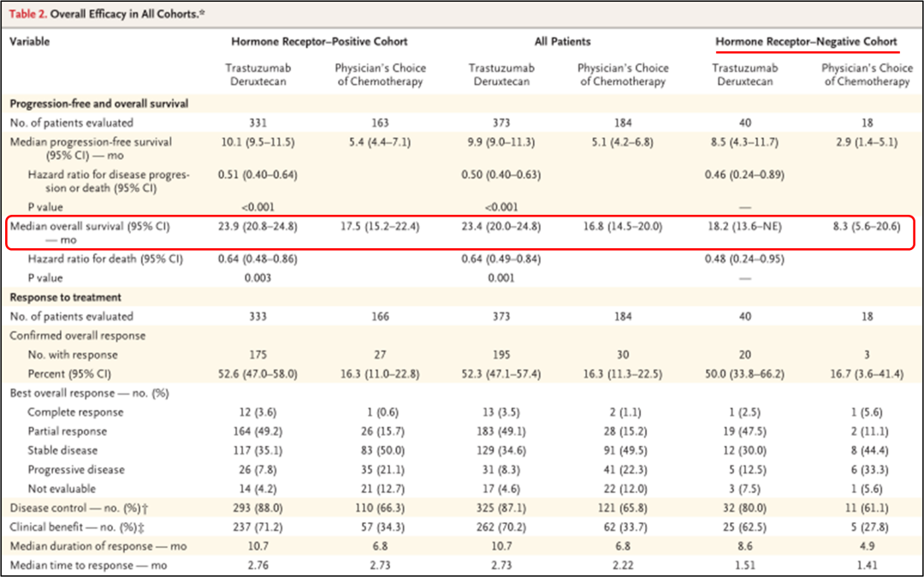Select the 'All Patients' column group header
The width and height of the screenshot is (924, 577).
coord(563,42)
